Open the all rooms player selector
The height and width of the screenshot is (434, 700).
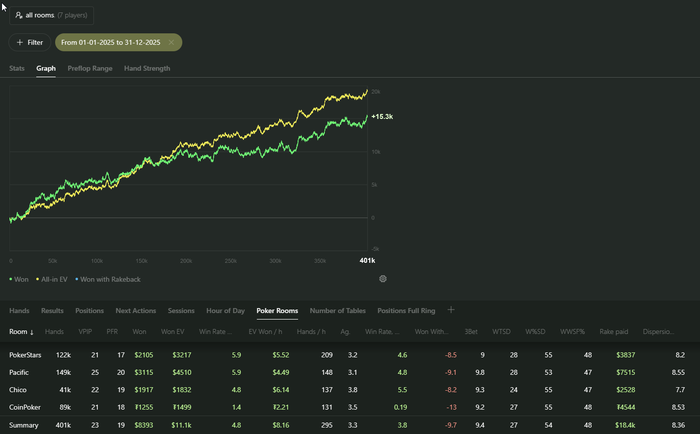(51, 15)
